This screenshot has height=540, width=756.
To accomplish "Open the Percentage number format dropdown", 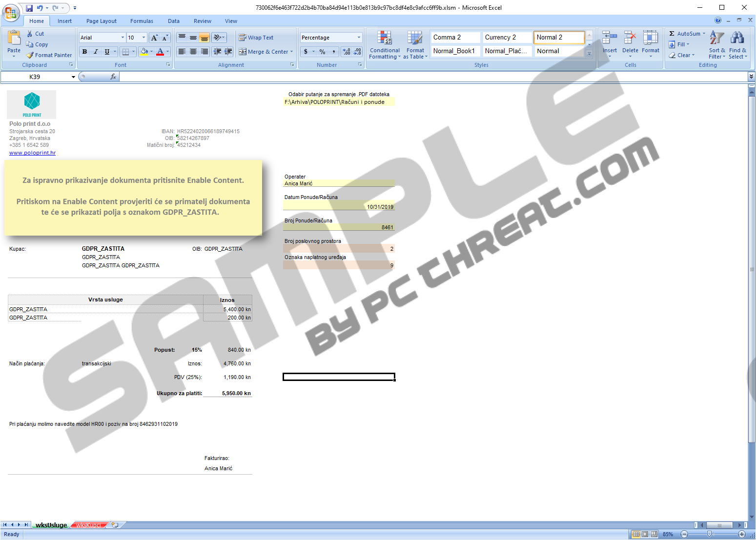I will (x=359, y=38).
